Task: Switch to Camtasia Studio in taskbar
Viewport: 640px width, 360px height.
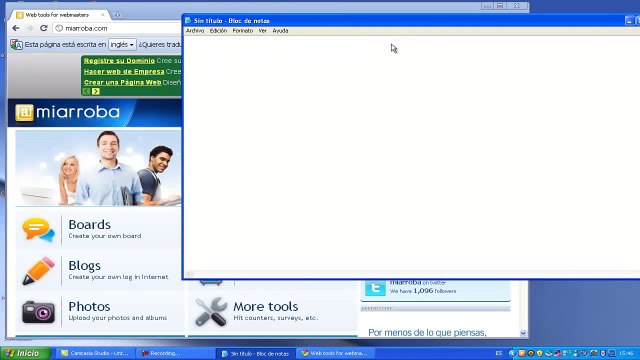Action: [x=94, y=353]
